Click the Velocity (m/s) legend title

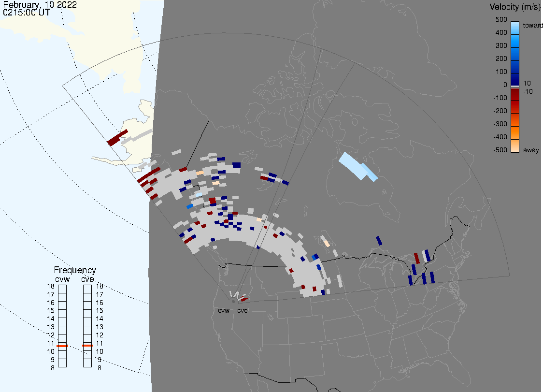tap(515, 7)
